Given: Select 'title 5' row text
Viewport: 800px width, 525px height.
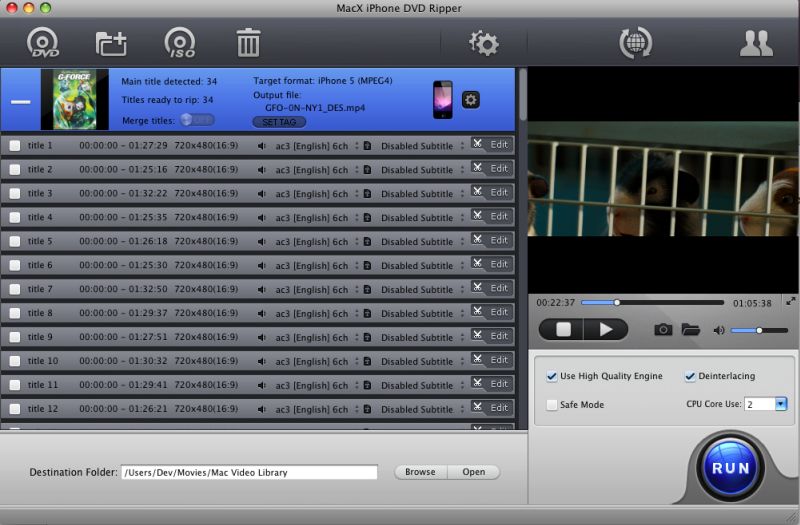Looking at the screenshot, I should 40,241.
